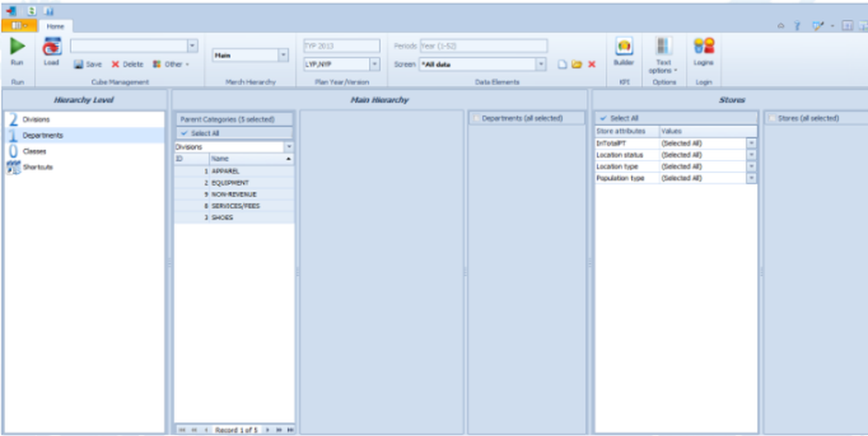Click the KPI Builder icon
Viewport: 868px width, 436px height.
coord(624,47)
